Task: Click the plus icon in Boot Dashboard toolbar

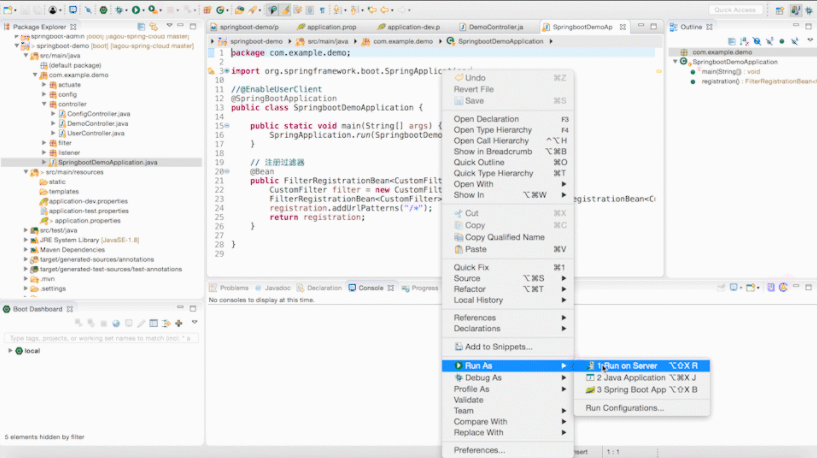Action: point(179,324)
